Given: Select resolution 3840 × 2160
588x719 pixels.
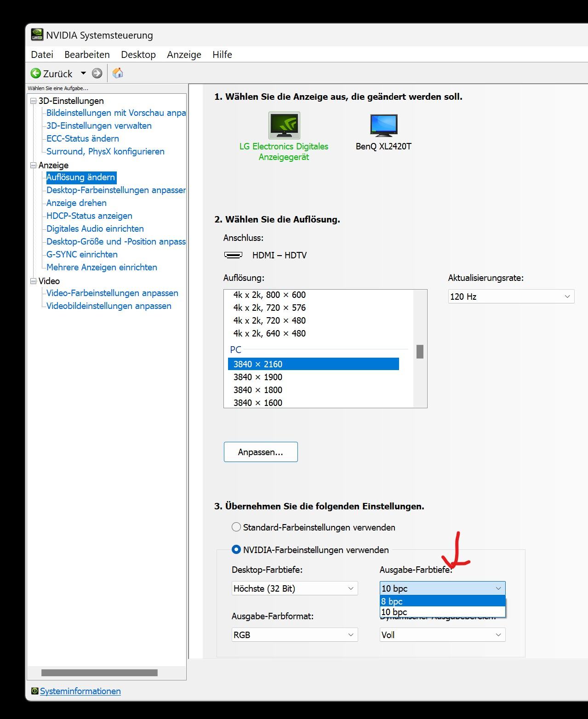Looking at the screenshot, I should [x=314, y=364].
